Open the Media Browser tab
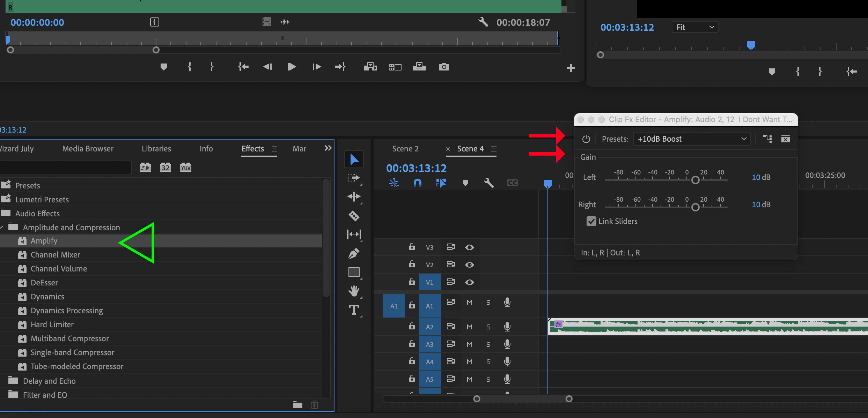 pos(88,149)
